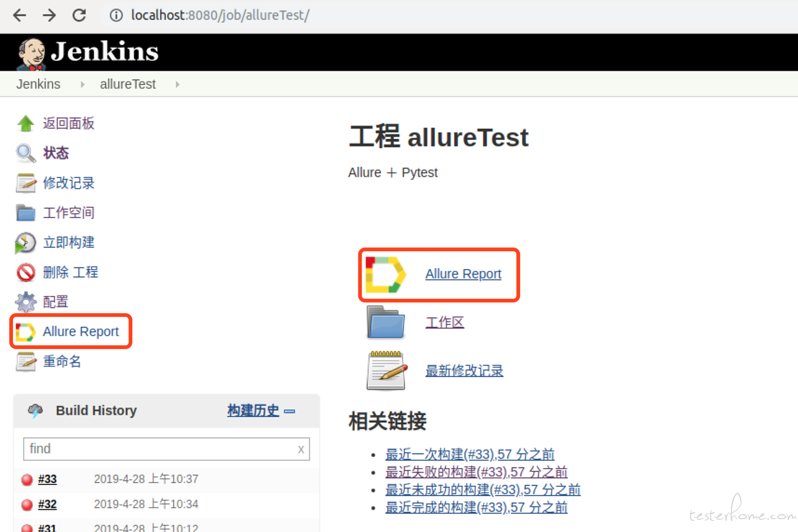This screenshot has height=532, width=798.
Task: Click the Build History weather icon
Action: [35, 410]
